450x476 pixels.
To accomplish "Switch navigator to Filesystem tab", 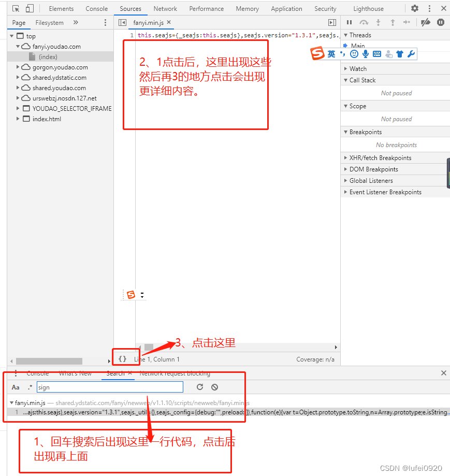I will (50, 22).
